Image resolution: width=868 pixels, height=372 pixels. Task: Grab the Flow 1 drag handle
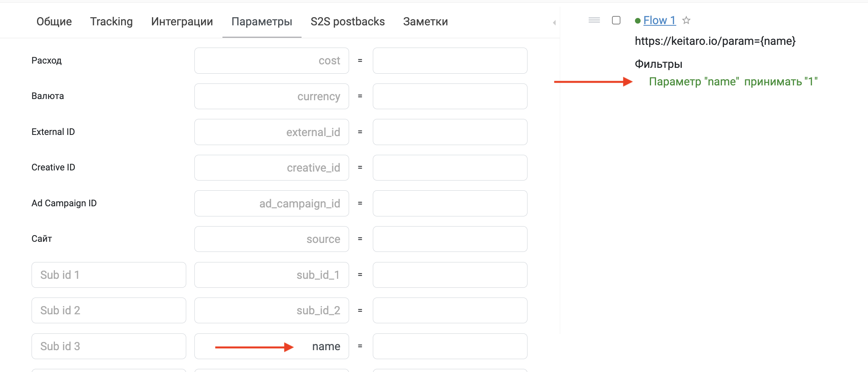click(594, 20)
